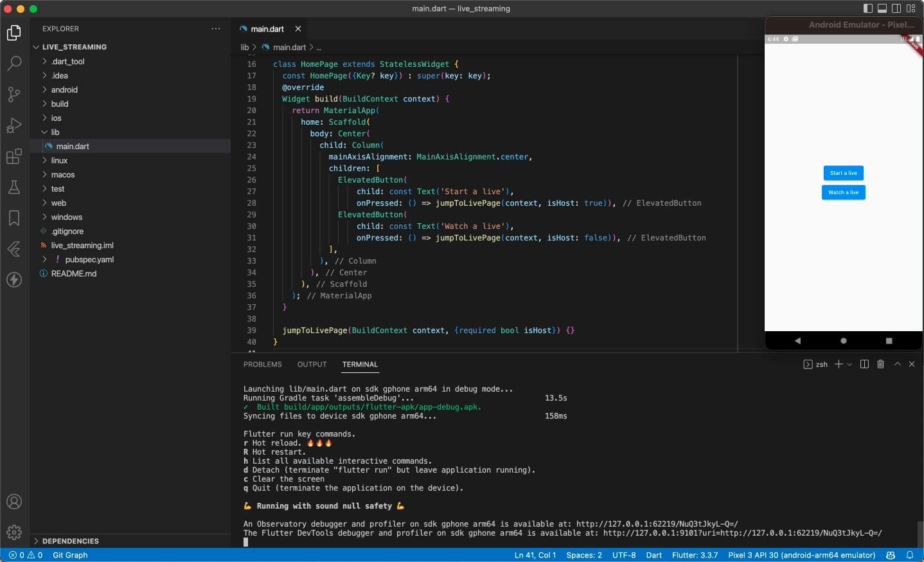Click the trash icon to kill the terminal
Screen dimensions: 924x562
pyautogui.click(x=880, y=364)
